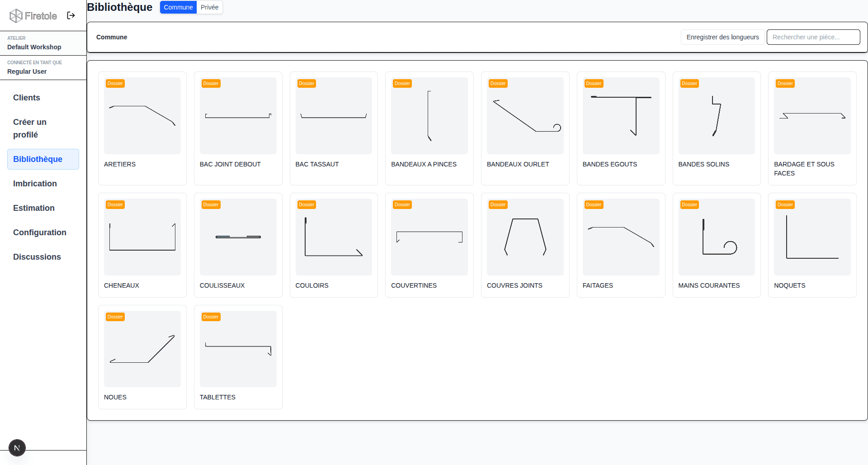Click the Dossier badge on BANDES SOLINS card

[x=689, y=83]
